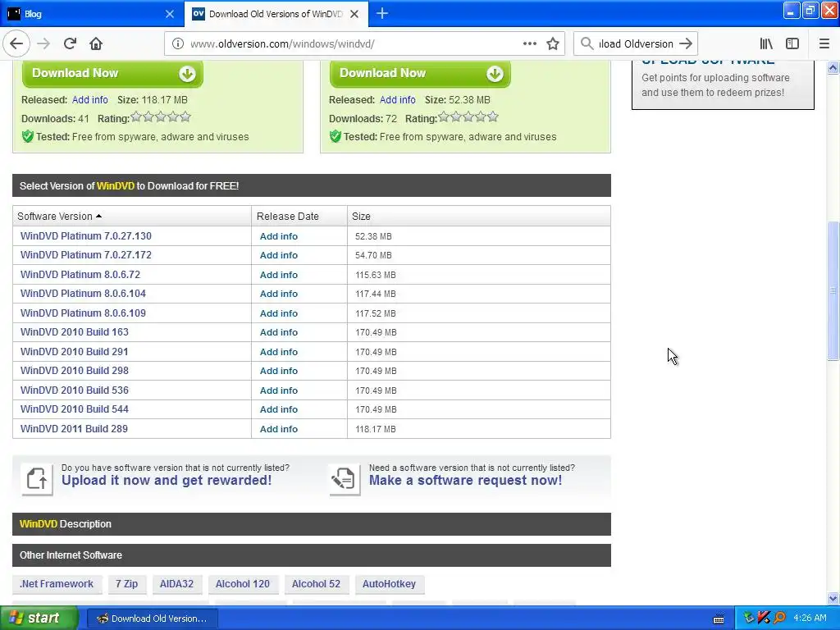View site information icon in address bar
Viewport: 840px width, 630px height.
[x=178, y=44]
